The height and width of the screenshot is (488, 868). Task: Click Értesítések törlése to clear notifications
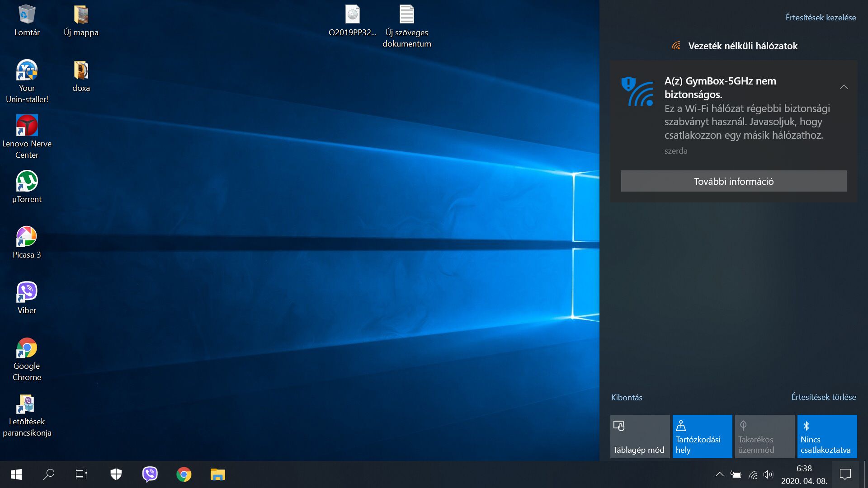(823, 397)
